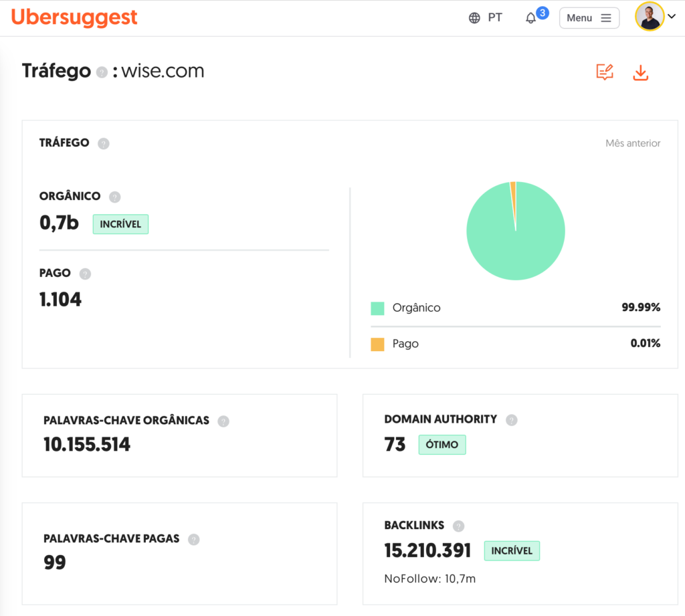Open help icon beside ORGÂNICO

115,197
